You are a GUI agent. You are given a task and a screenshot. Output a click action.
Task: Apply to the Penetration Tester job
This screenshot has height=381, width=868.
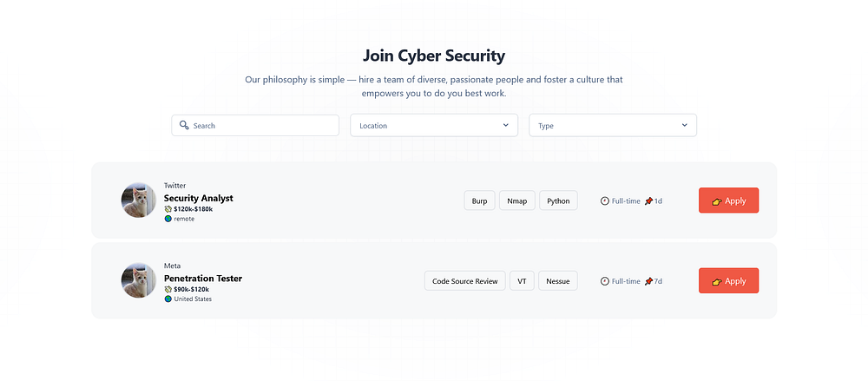[x=728, y=281]
